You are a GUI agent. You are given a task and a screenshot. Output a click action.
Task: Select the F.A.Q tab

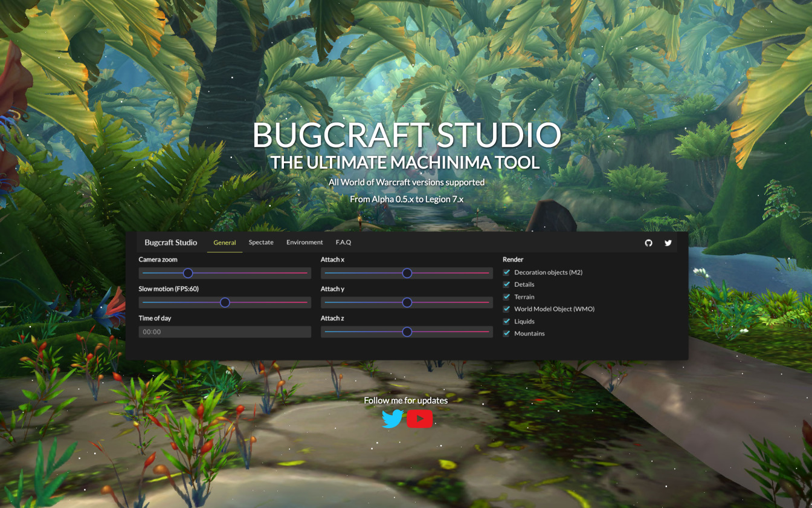click(x=343, y=242)
